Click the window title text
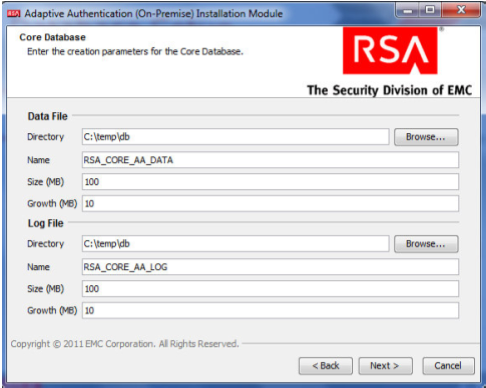 pyautogui.click(x=154, y=14)
